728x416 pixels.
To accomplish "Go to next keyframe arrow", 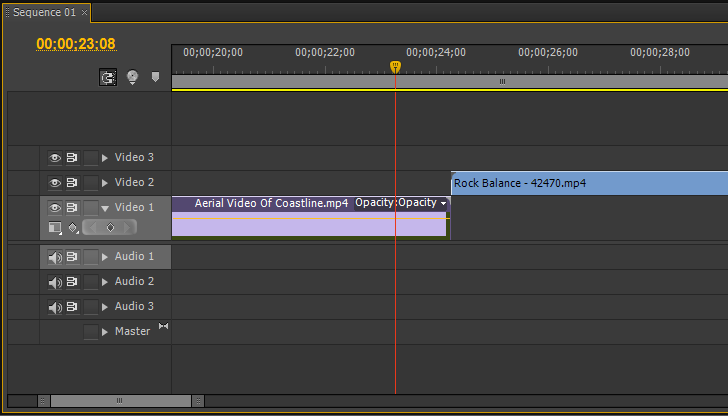I will (127, 228).
